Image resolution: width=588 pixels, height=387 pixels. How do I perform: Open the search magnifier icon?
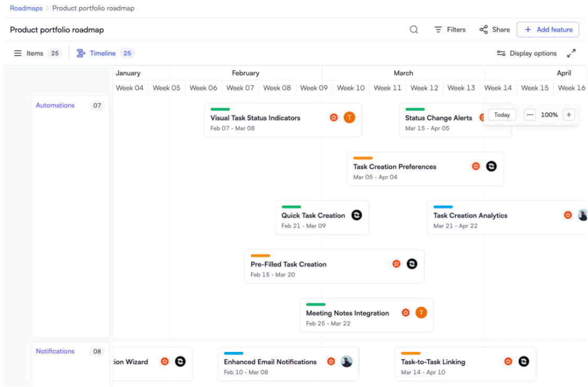pos(414,30)
